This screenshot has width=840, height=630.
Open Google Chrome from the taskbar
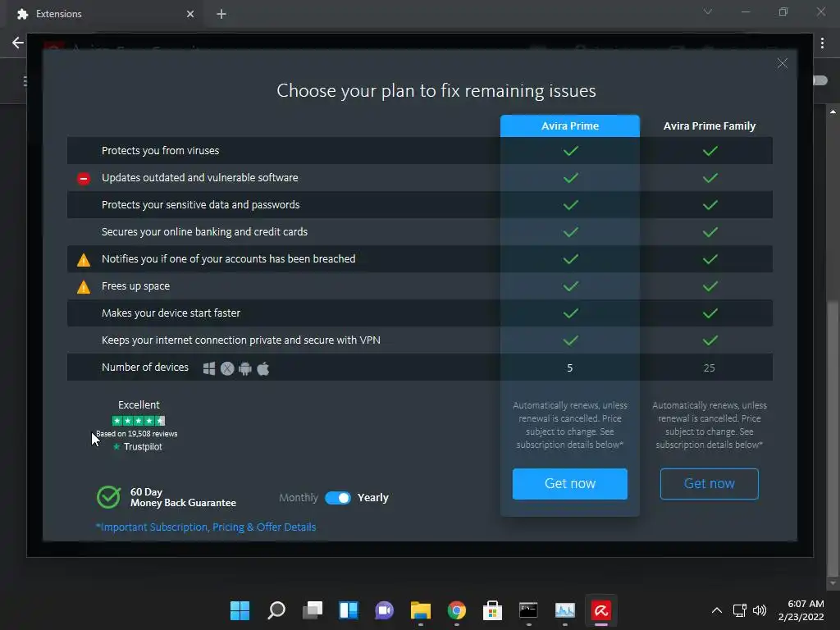(x=456, y=610)
